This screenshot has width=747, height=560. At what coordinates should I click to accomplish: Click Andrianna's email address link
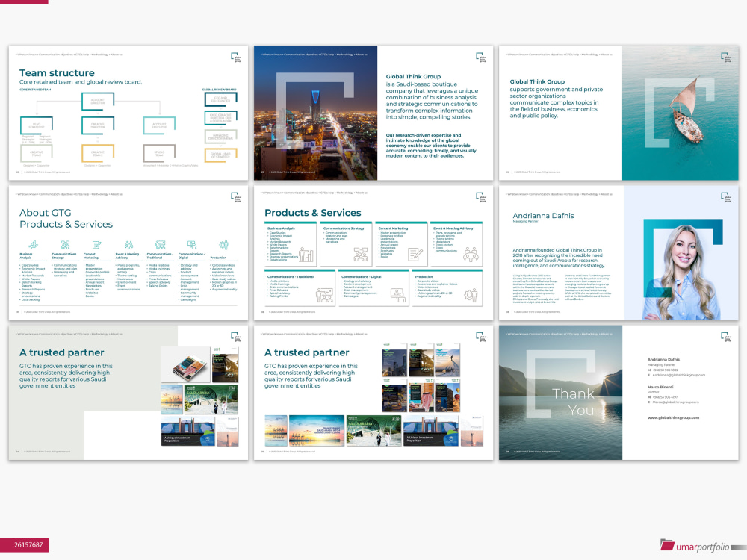pos(679,375)
